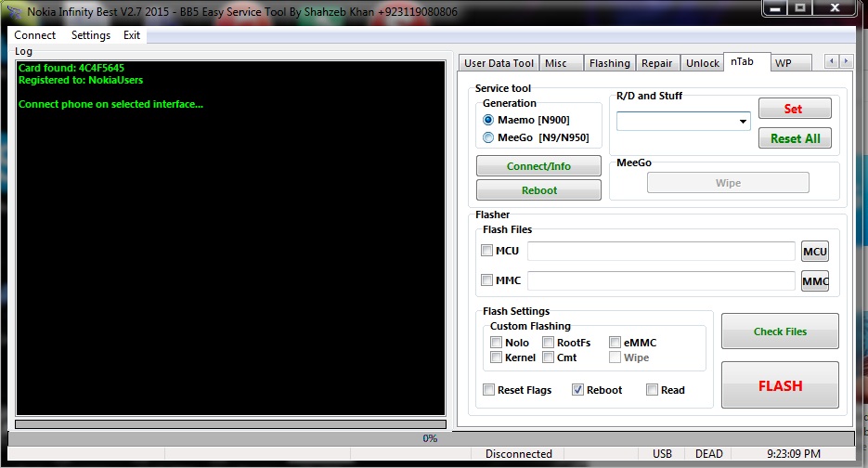Tick the RootFs custom flashing option
This screenshot has width=868, height=468.
[548, 343]
